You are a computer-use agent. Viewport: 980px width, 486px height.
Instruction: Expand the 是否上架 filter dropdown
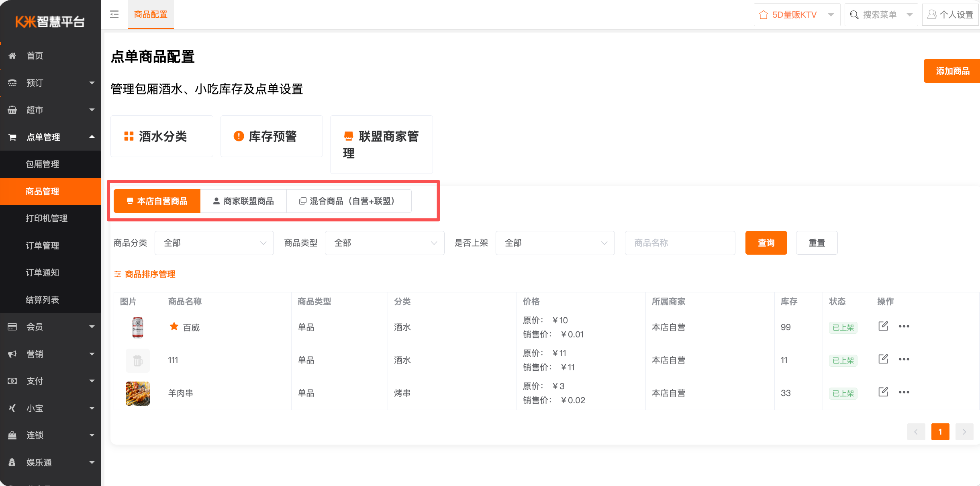point(555,243)
